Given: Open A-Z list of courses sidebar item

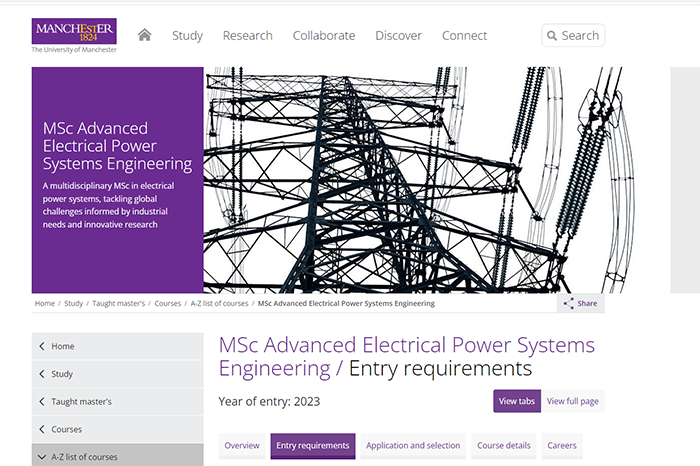Looking at the screenshot, I should click(x=117, y=455).
